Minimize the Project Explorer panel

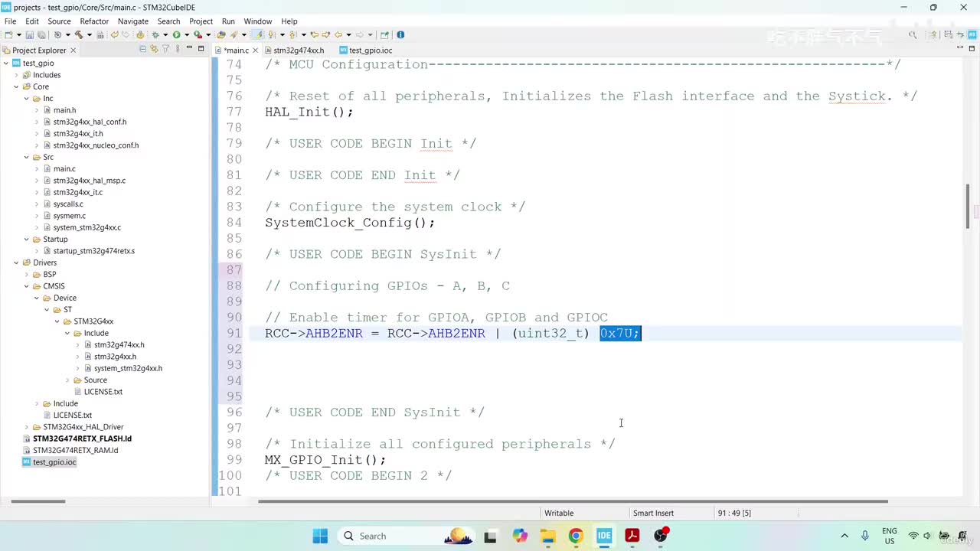point(189,49)
